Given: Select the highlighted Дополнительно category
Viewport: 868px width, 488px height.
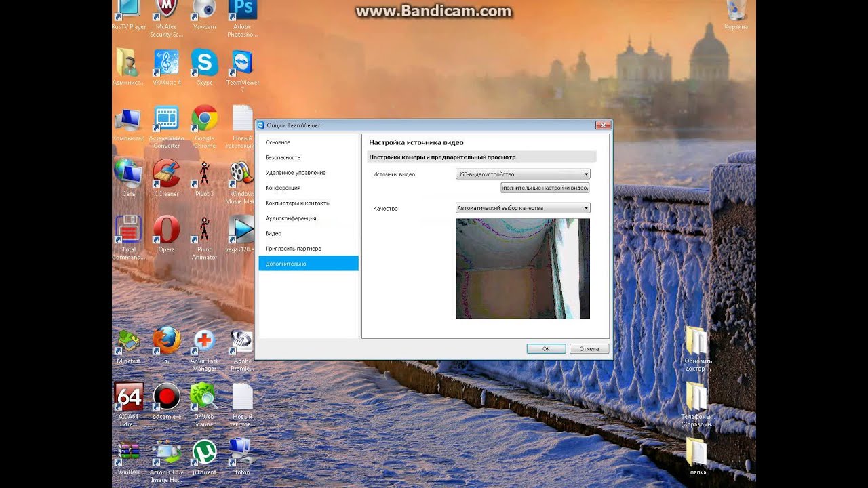Looking at the screenshot, I should [x=309, y=264].
